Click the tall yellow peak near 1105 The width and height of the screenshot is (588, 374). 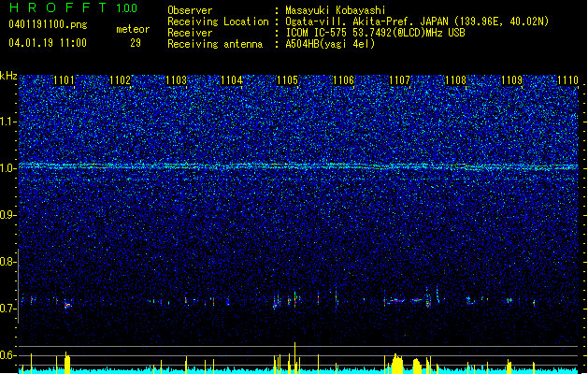pyautogui.click(x=294, y=357)
